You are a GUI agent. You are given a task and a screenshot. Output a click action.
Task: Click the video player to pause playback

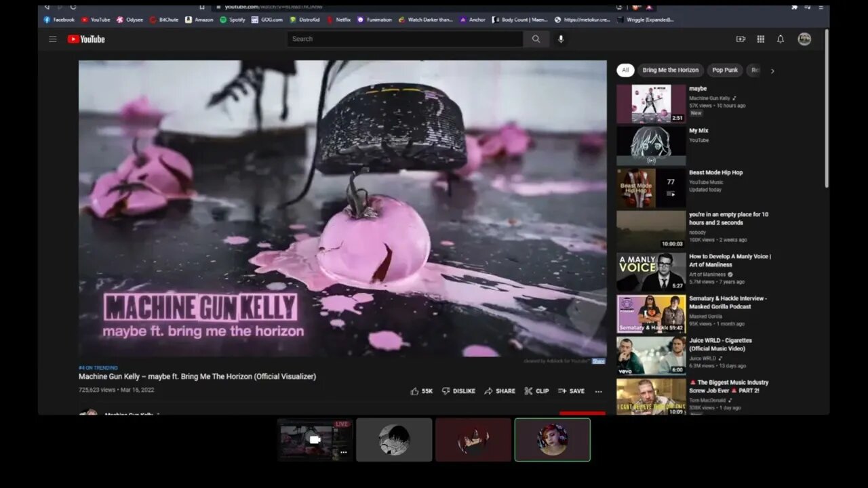[x=342, y=209]
